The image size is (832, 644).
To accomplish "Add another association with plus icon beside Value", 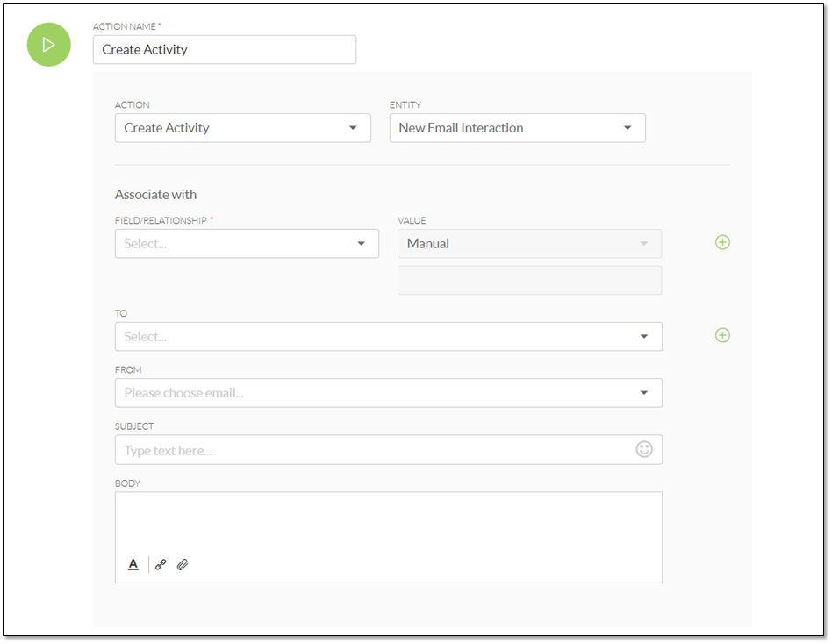I will point(722,242).
